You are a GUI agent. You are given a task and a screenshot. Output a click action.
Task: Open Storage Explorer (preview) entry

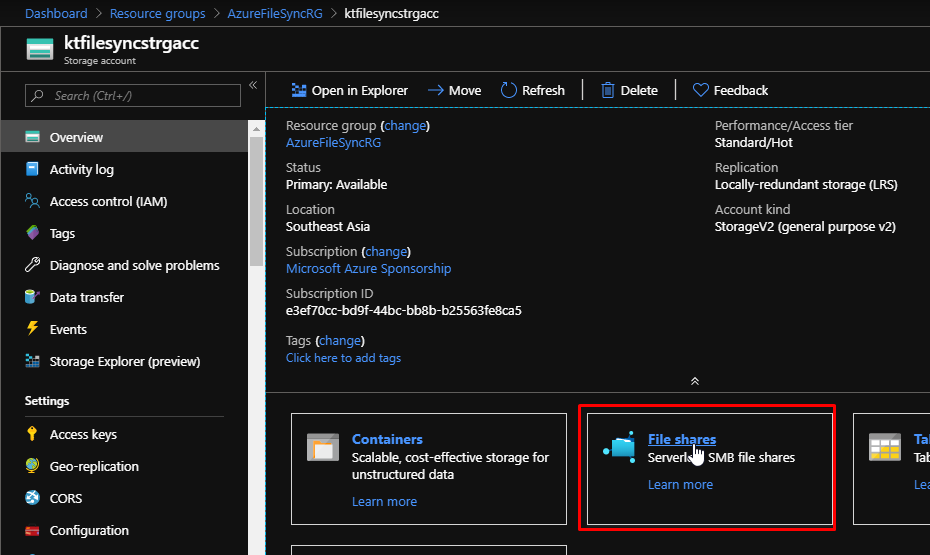[x=125, y=361]
